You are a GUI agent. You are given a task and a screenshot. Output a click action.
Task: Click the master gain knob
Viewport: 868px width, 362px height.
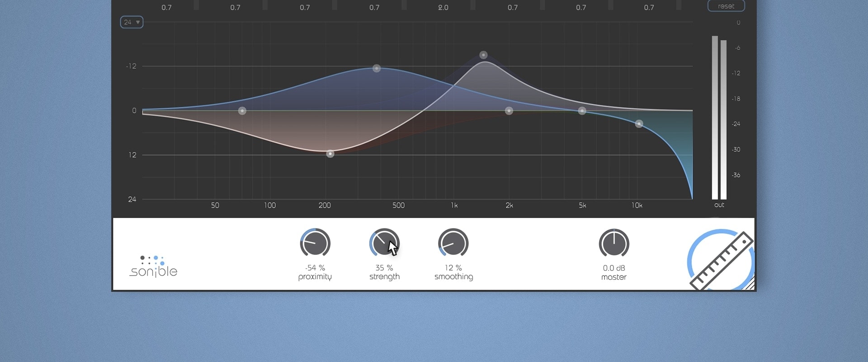pos(614,243)
